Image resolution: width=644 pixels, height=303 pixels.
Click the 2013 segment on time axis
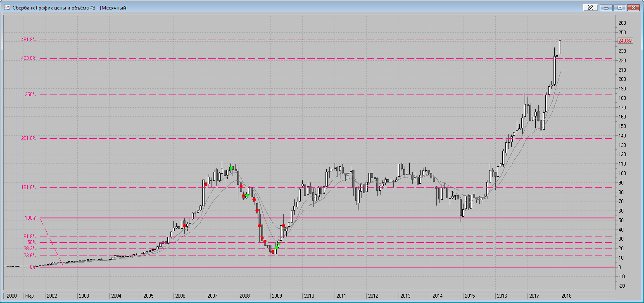(415, 296)
